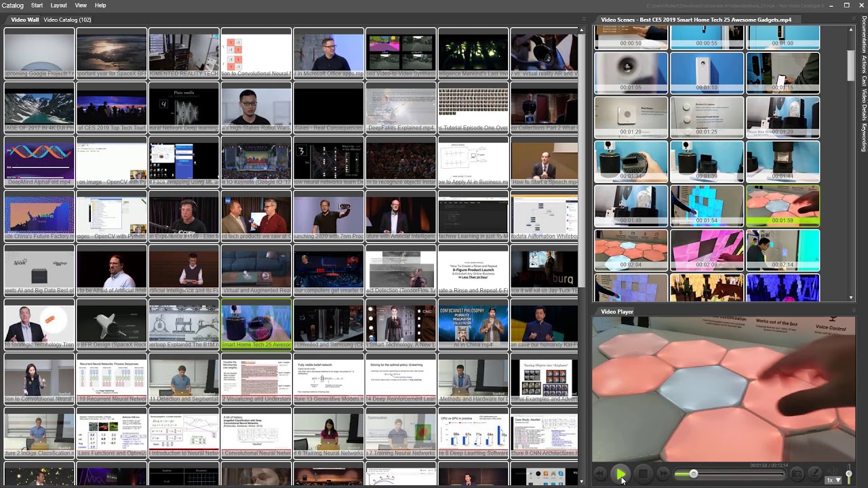The width and height of the screenshot is (868, 488).
Task: Select the DeepFakes Explained.mp4 video thumbnail
Action: click(x=401, y=108)
